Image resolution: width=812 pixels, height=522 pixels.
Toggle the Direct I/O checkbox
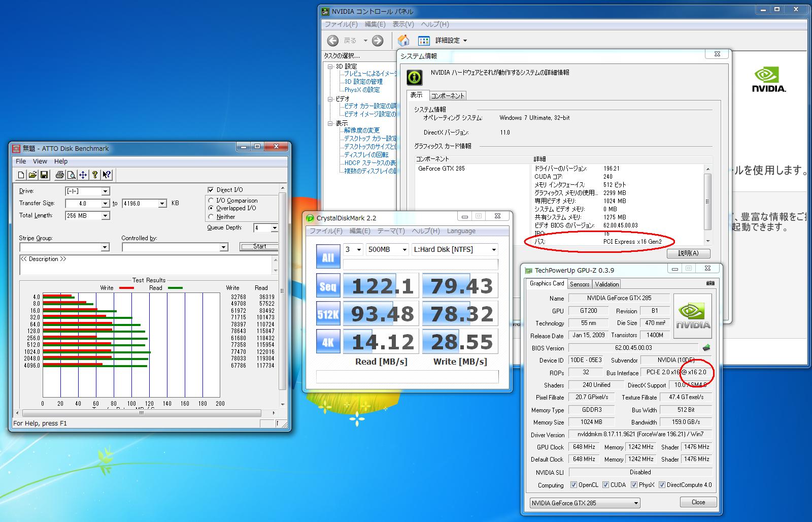tap(211, 190)
